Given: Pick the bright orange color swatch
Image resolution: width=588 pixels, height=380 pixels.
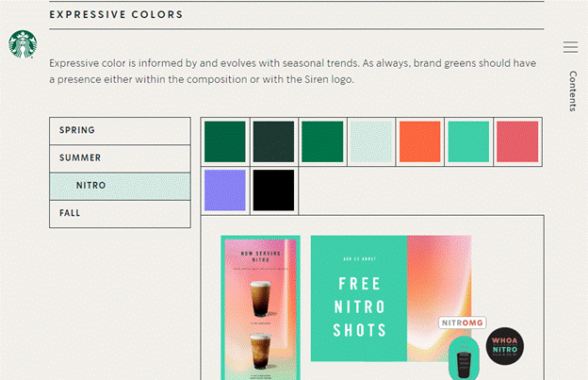Looking at the screenshot, I should [420, 141].
